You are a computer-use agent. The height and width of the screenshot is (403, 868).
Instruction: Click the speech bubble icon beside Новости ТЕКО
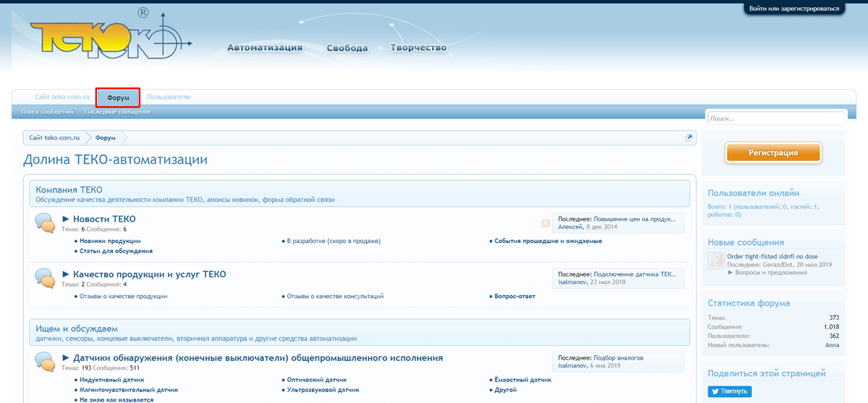click(x=45, y=223)
